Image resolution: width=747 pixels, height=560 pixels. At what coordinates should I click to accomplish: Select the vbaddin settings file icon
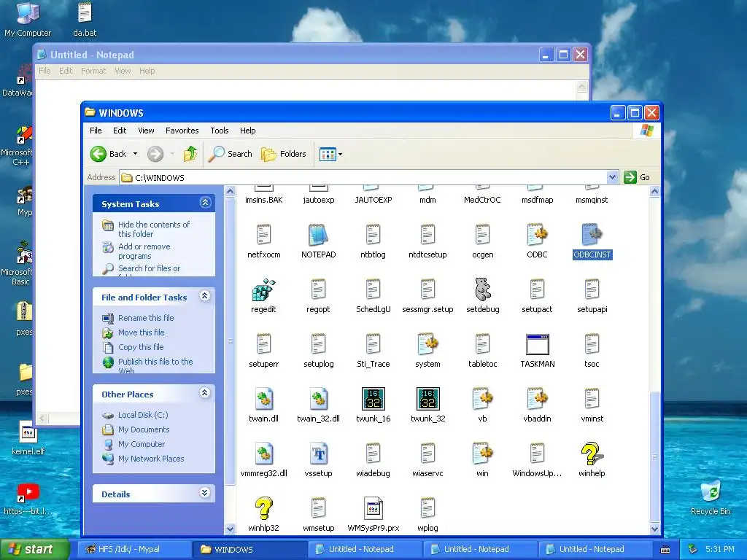[x=538, y=399]
